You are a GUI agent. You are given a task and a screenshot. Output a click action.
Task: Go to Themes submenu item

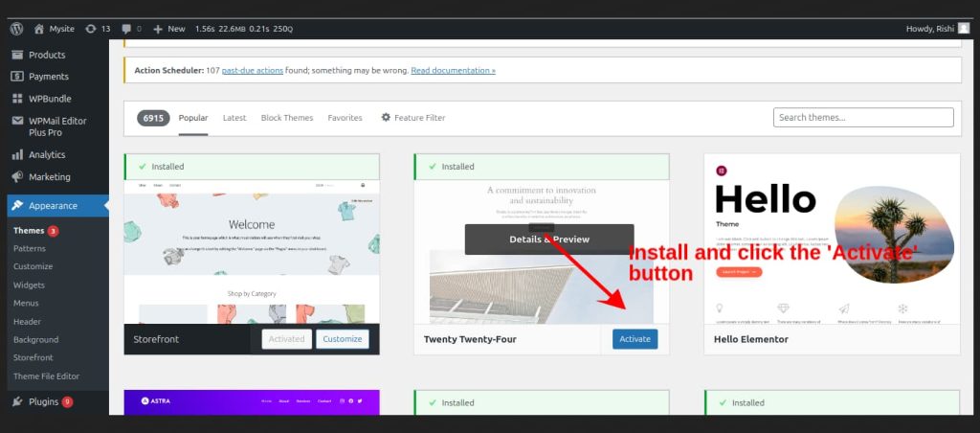(29, 231)
